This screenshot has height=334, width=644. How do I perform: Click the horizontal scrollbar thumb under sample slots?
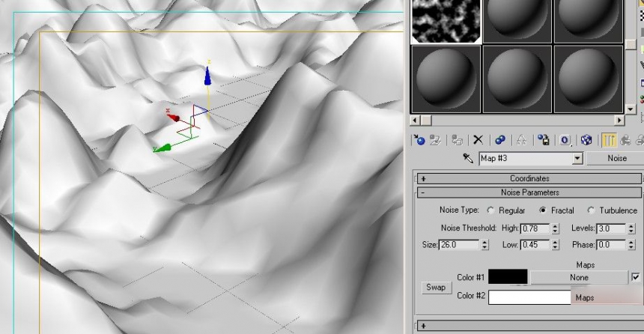tap(425, 121)
